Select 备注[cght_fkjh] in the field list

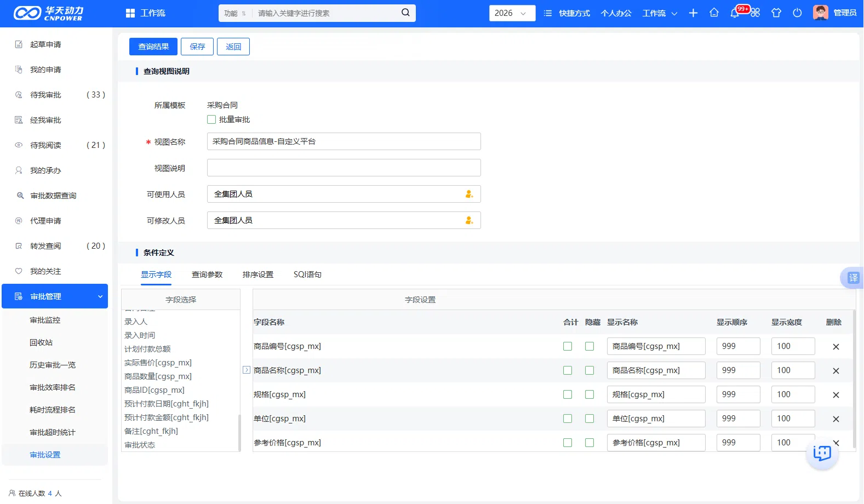tap(151, 431)
